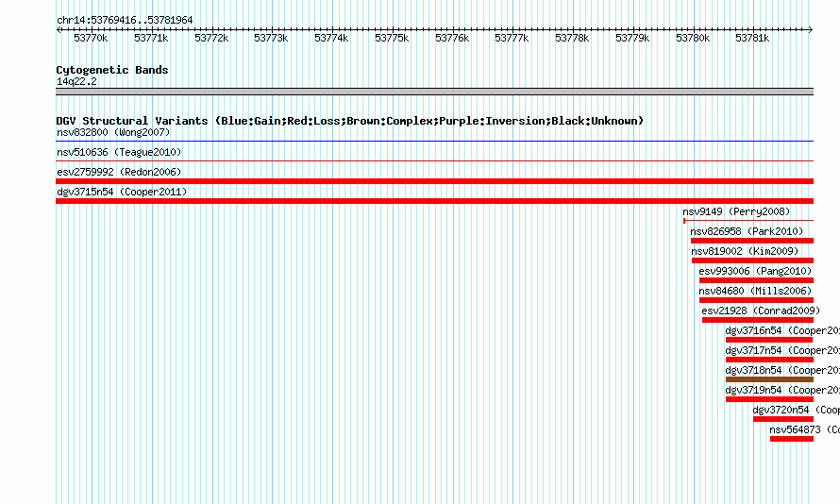This screenshot has width=840, height=504.
Task: Select the 53773k position on the ruler
Action: [x=271, y=38]
